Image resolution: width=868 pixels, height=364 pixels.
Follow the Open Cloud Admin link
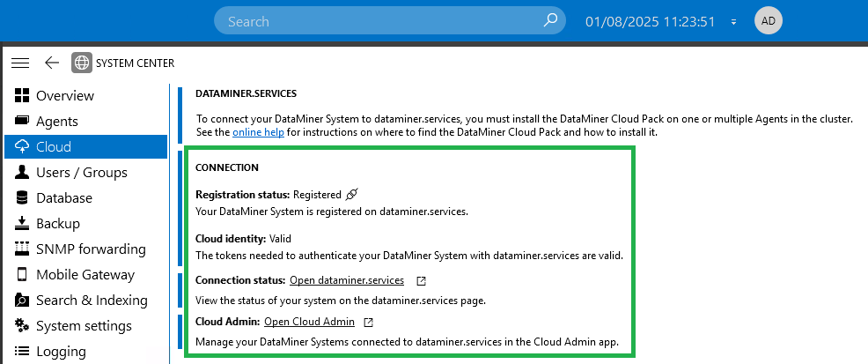tap(309, 322)
